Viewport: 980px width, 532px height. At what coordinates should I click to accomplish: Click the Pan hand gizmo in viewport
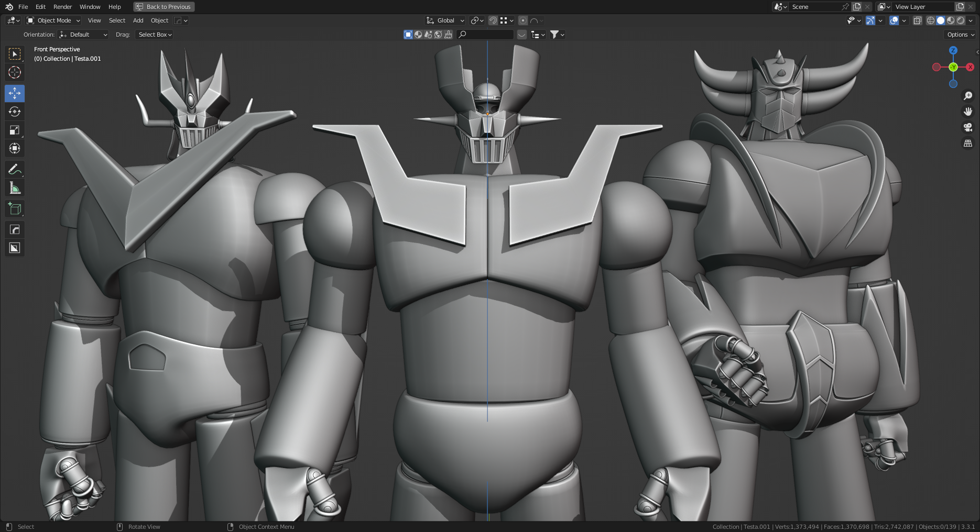pyautogui.click(x=968, y=112)
